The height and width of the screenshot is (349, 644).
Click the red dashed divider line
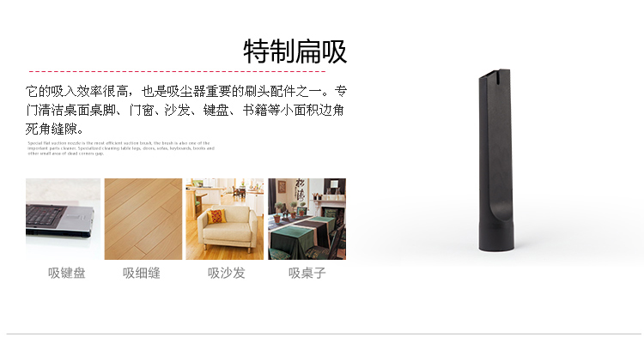(177, 71)
